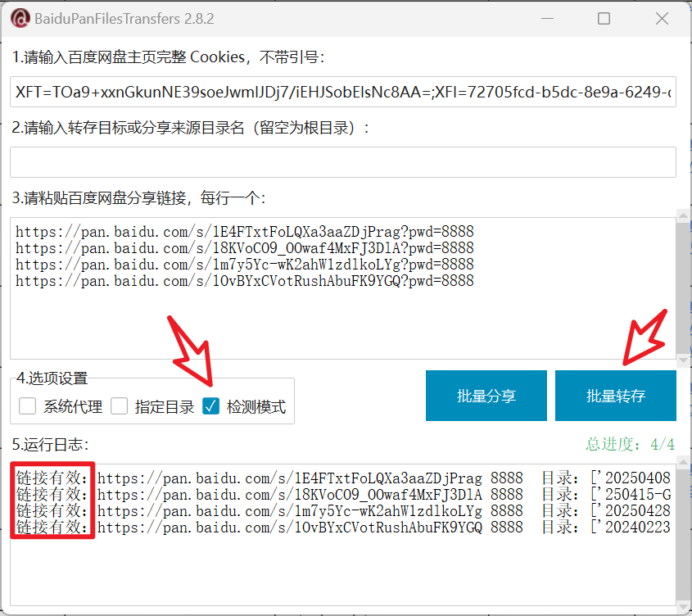This screenshot has width=692, height=616.
Task: Start the 批量转存 batch transfer button
Action: click(615, 396)
